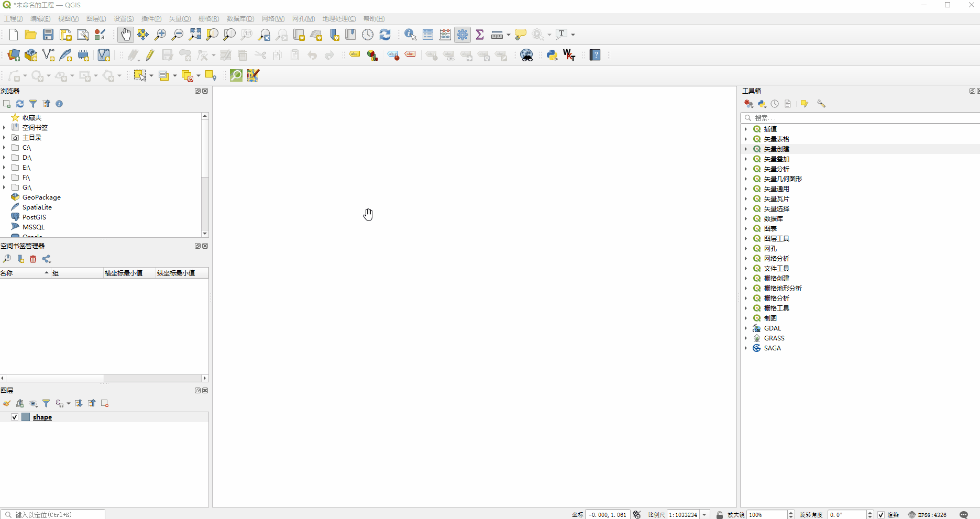The image size is (980, 519).
Task: Refresh the map canvas
Action: coord(385,35)
